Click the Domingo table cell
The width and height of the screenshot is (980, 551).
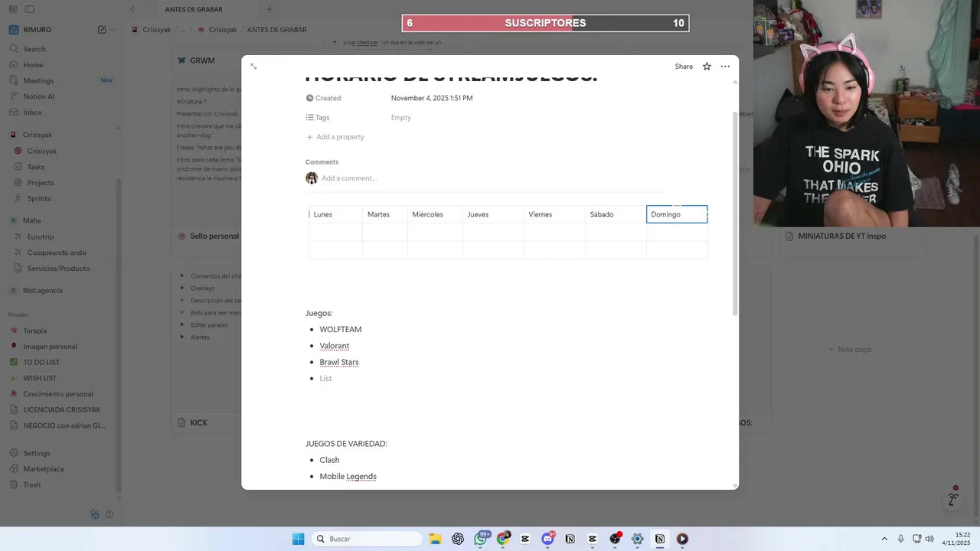click(x=677, y=214)
